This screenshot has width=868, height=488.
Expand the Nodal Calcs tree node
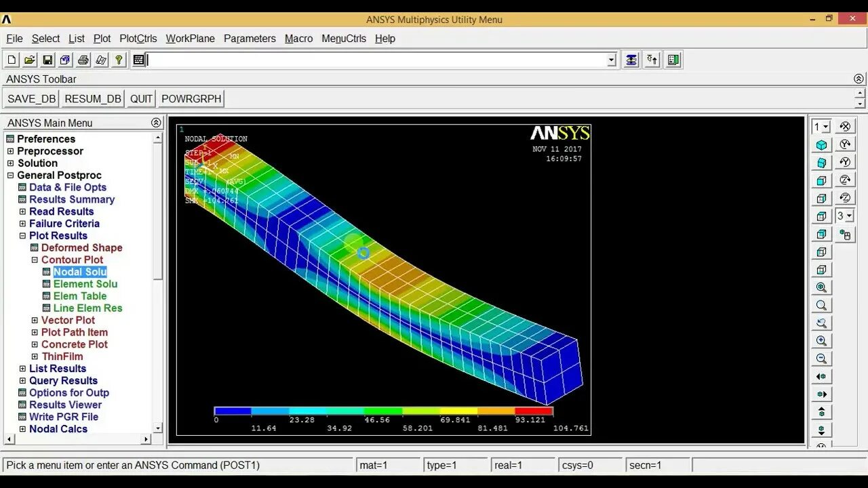click(x=22, y=429)
